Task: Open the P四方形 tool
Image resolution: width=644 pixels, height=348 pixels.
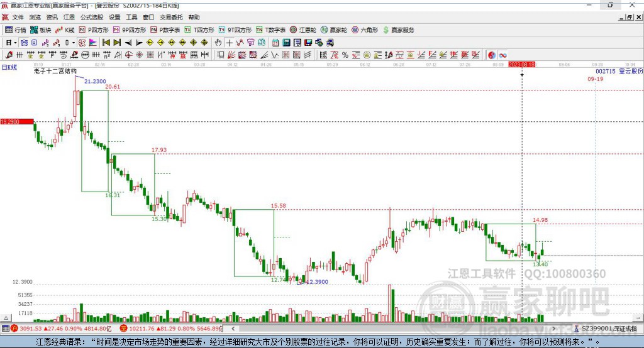Action: [x=94, y=30]
